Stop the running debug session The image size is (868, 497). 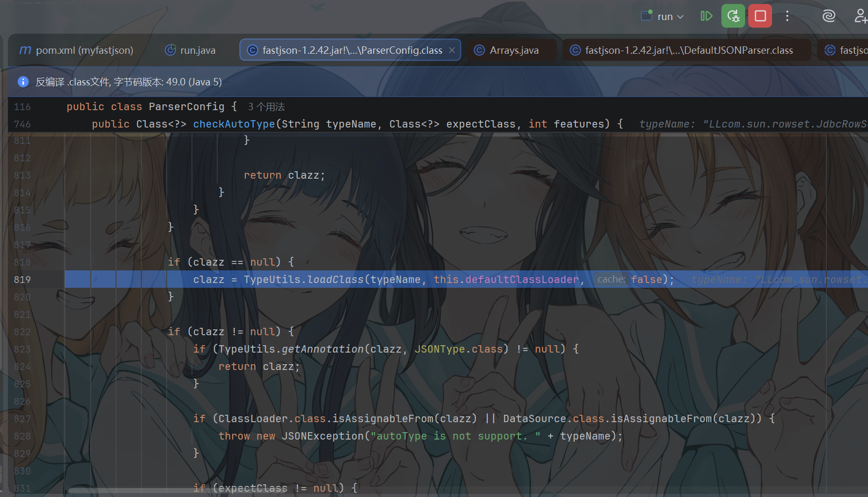[x=760, y=16]
